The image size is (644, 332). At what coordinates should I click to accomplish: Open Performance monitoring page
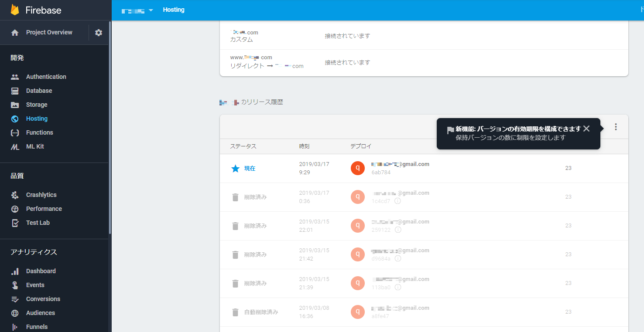[x=44, y=209]
